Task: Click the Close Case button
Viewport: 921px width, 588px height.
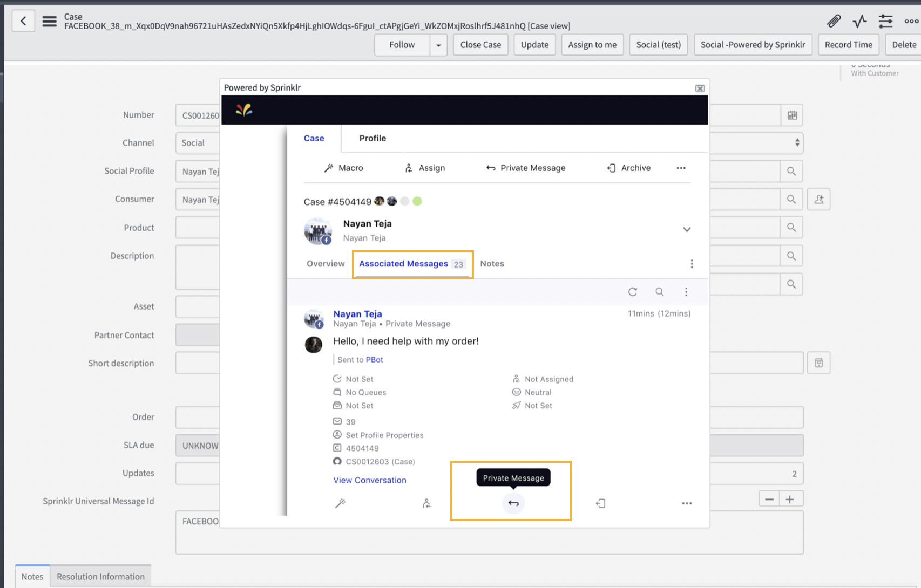Action: 480,45
